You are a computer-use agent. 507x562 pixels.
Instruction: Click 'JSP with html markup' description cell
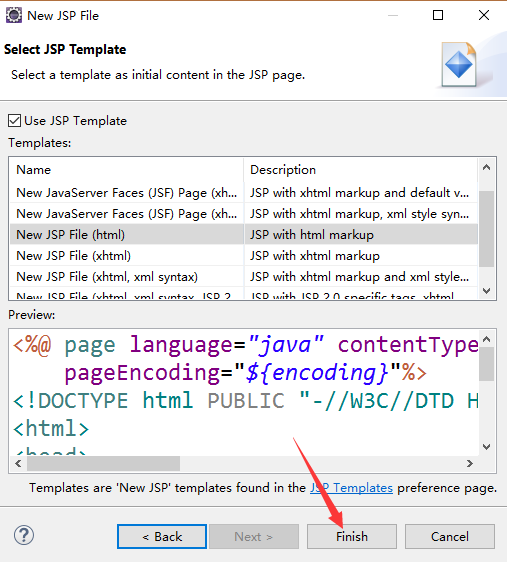click(361, 235)
